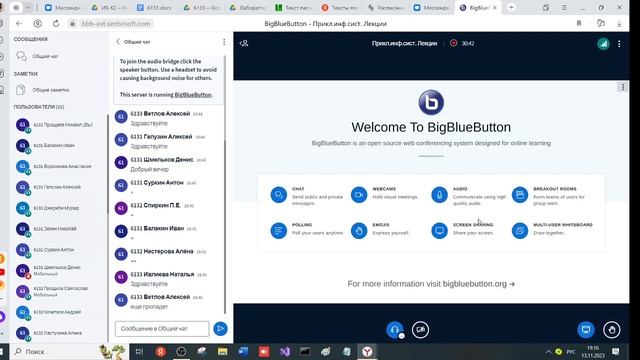Click the Screen Sharing icon on slide
The width and height of the screenshot is (640, 360).
(x=440, y=231)
